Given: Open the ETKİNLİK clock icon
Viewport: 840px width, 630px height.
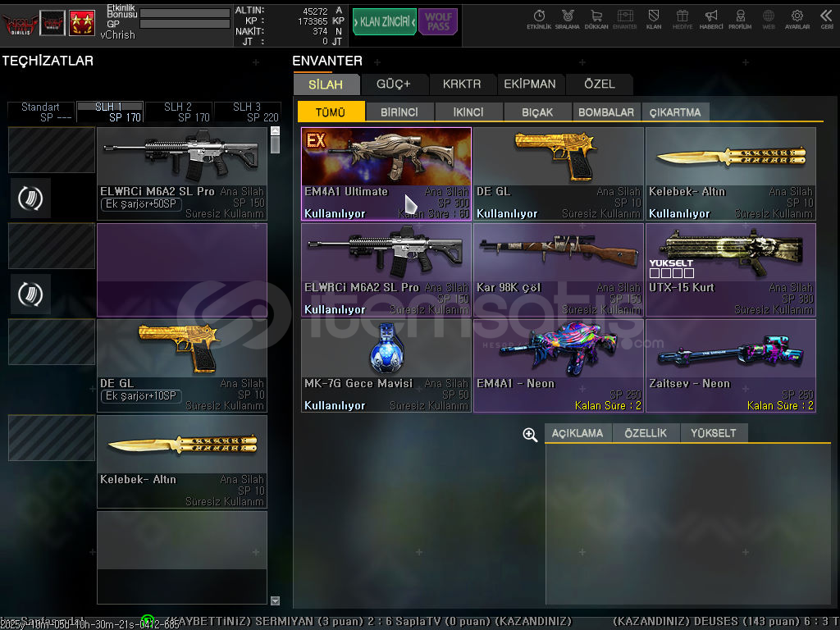Looking at the screenshot, I should pyautogui.click(x=539, y=20).
